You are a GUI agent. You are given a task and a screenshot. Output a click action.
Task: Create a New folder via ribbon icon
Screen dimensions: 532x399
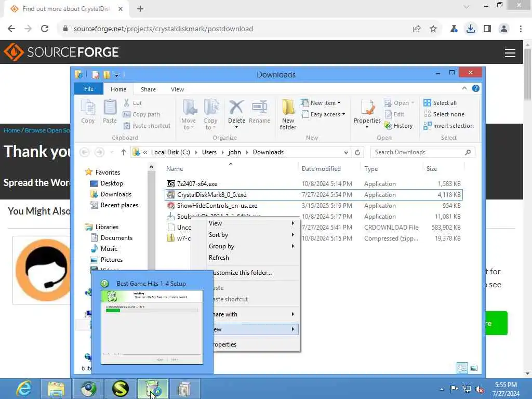(x=288, y=114)
